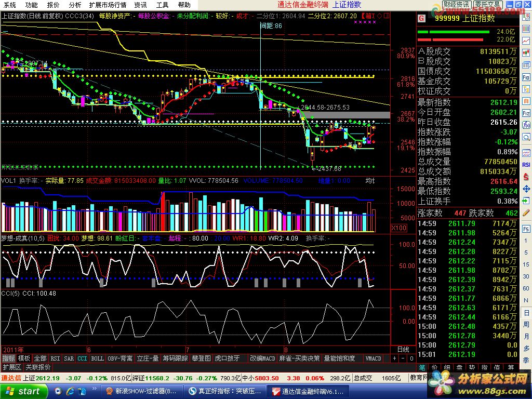
Task: Open the time-share line chart sidebar icon
Action: pos(526,41)
